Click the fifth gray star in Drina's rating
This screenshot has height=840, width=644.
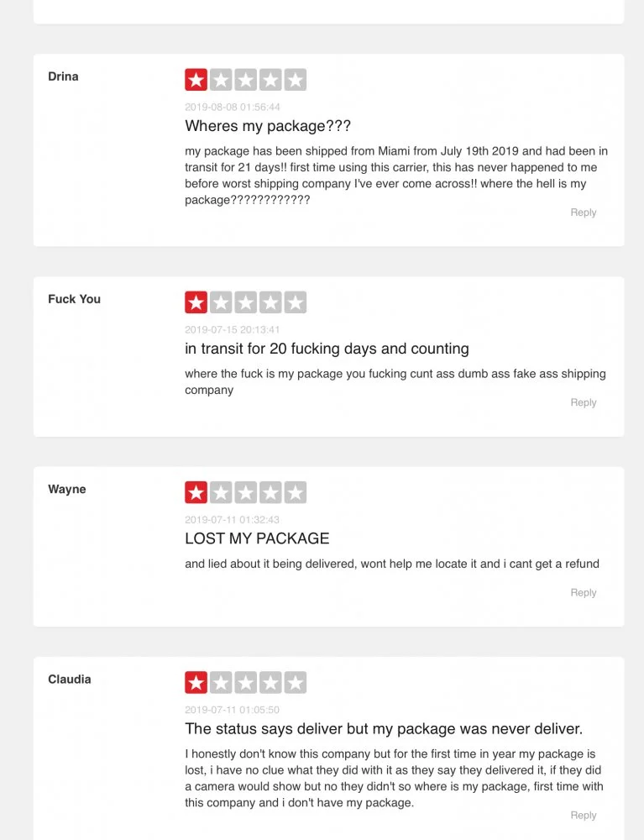(295, 80)
